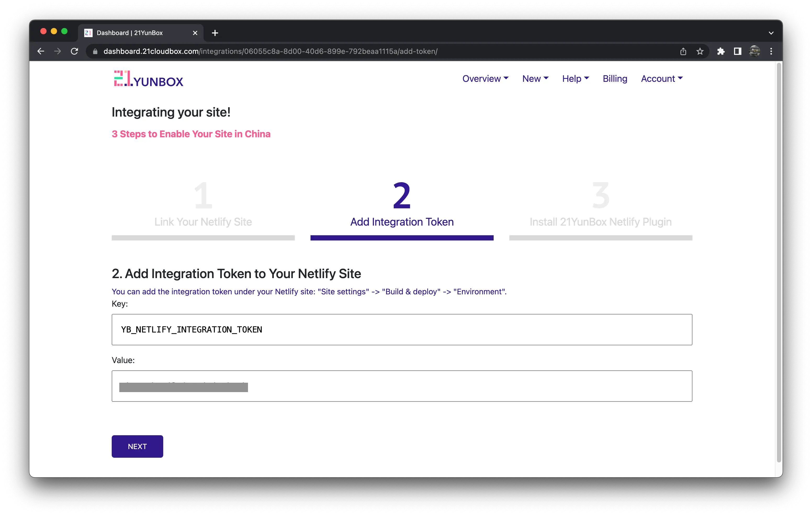Open the browser extensions puzzle icon
The image size is (812, 516).
(721, 51)
